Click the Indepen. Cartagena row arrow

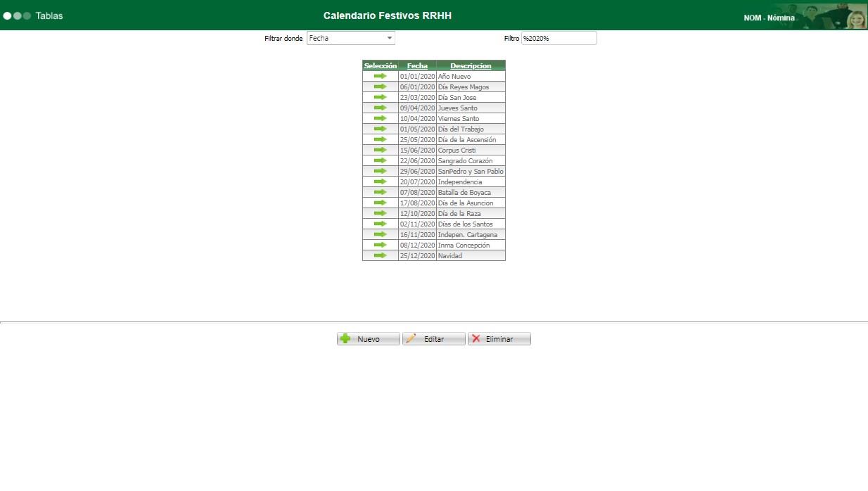381,234
